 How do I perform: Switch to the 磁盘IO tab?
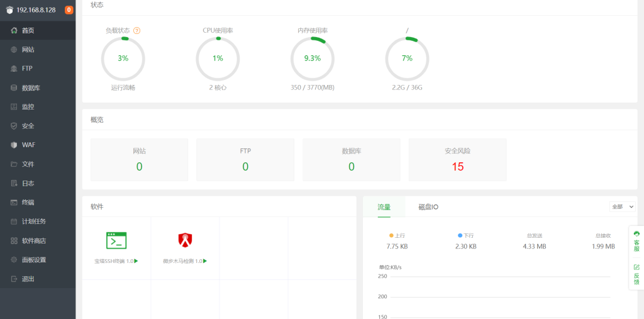coord(428,207)
